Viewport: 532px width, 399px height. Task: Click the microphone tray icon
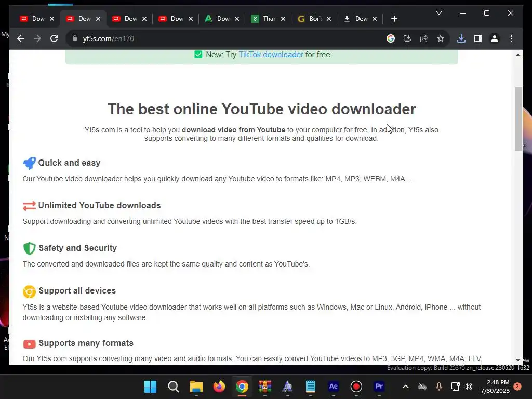438,387
